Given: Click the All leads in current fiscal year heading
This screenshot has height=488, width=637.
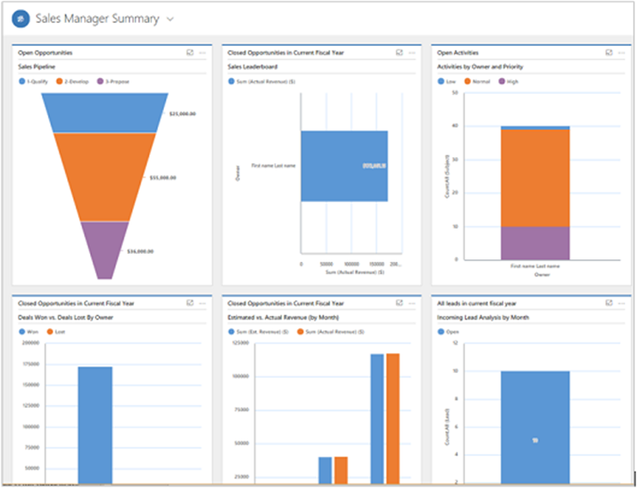Looking at the screenshot, I should pos(477,303).
